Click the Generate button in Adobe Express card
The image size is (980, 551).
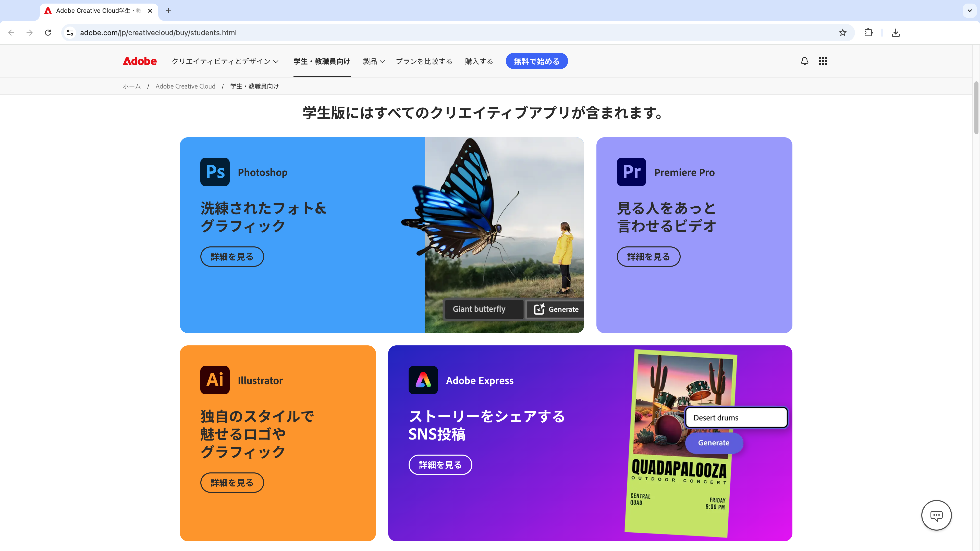714,442
